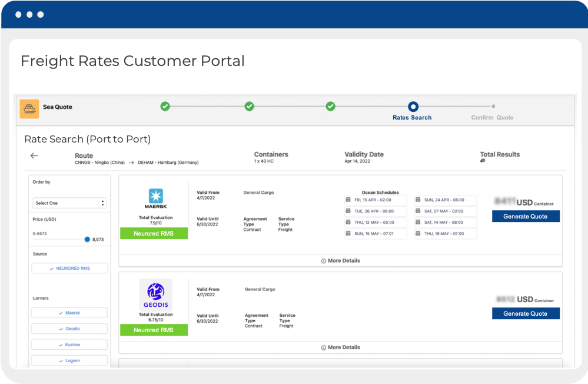Generate Quote for the Maersk offer
Screen dimensions: 588x384
[x=525, y=216]
